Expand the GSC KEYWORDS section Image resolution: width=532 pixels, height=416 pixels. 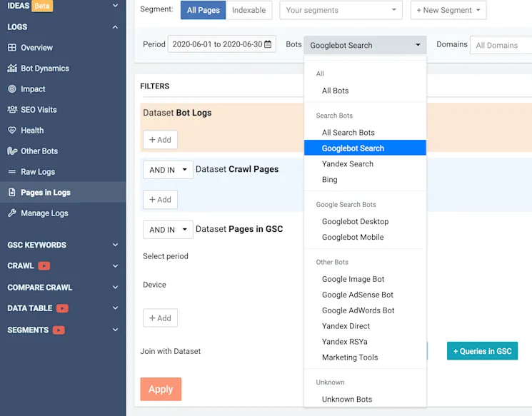click(x=116, y=245)
